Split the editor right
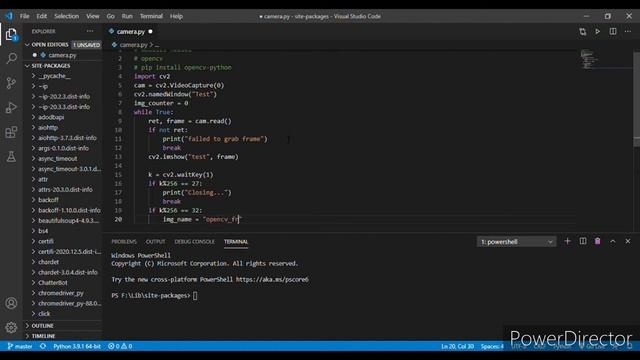Viewport: 640px width, 360px height. pos(613,31)
